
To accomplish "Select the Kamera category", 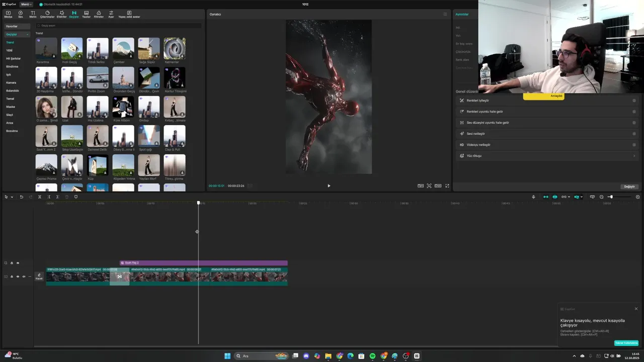I will 11,82.
